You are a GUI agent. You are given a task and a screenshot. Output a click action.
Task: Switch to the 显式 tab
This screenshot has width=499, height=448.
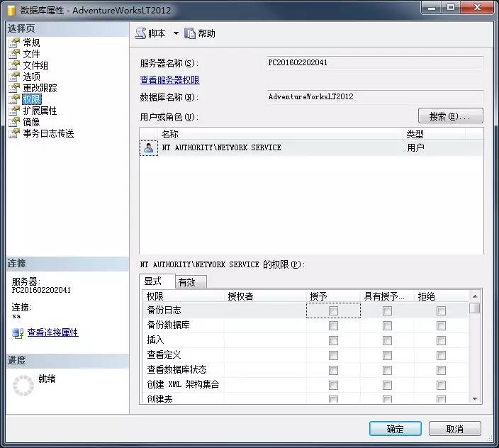point(157,281)
